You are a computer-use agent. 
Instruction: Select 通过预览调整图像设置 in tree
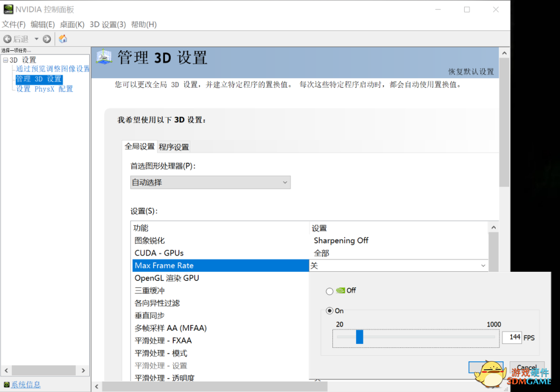[52, 68]
